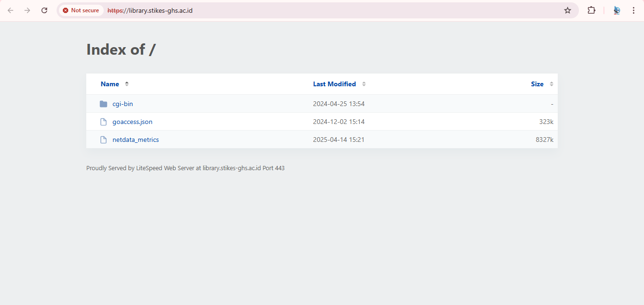Open the cgi-bin directory link
Image resolution: width=644 pixels, height=305 pixels.
coord(123,104)
